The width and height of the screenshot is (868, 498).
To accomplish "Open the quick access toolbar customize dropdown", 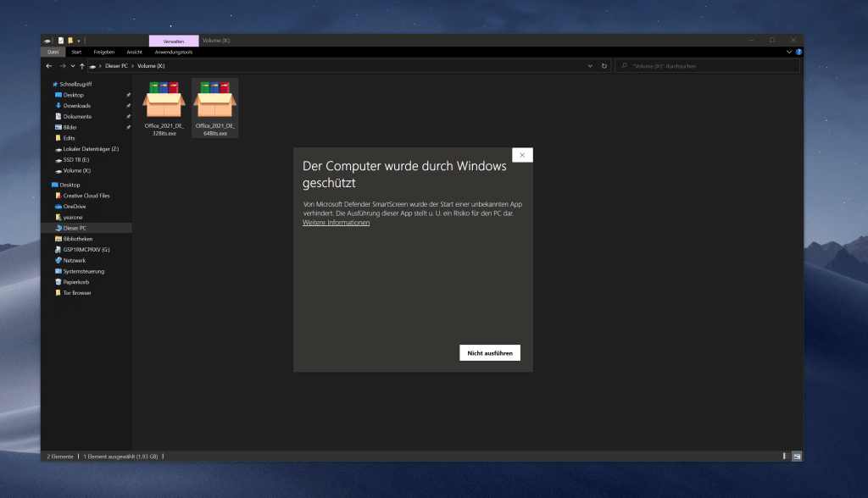I will [79, 41].
